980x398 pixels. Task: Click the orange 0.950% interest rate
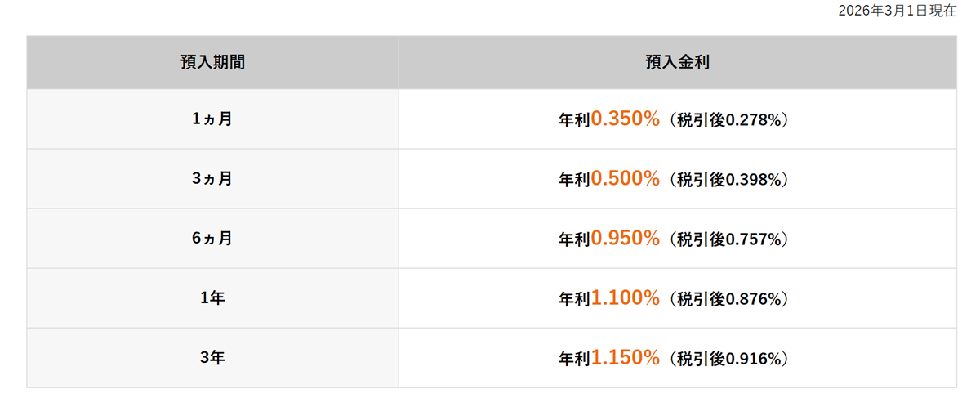pyautogui.click(x=625, y=239)
